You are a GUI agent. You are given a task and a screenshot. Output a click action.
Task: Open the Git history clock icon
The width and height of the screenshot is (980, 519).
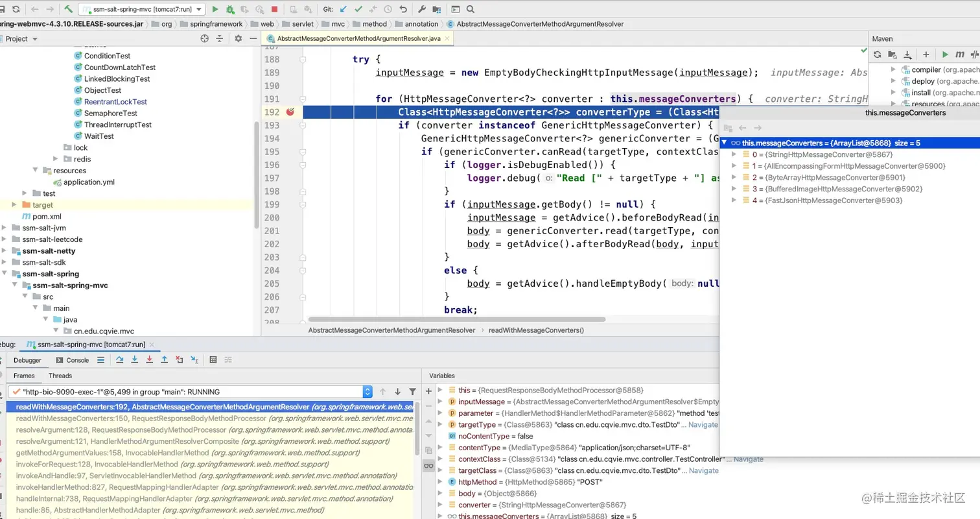click(388, 9)
